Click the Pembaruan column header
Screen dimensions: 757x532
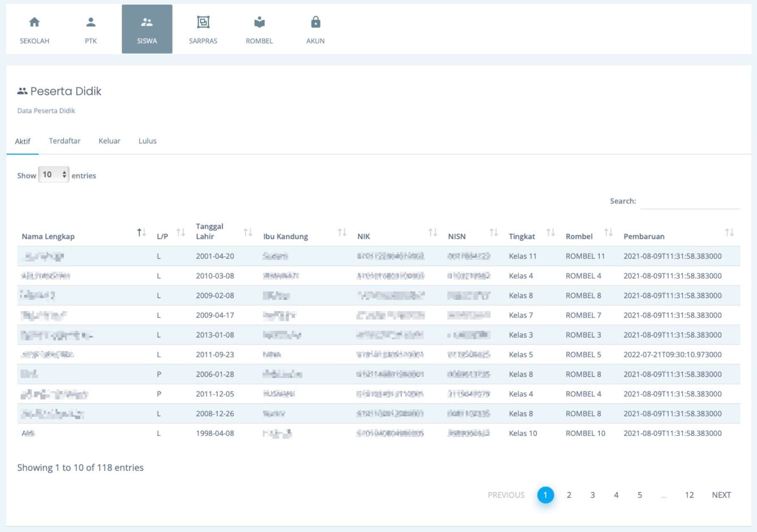point(644,236)
